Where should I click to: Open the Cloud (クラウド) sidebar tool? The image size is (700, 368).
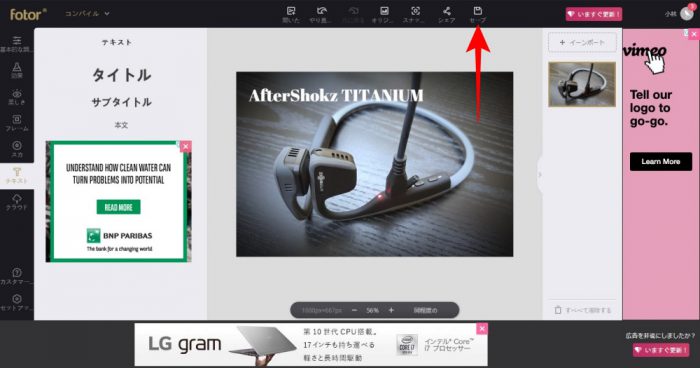(17, 202)
